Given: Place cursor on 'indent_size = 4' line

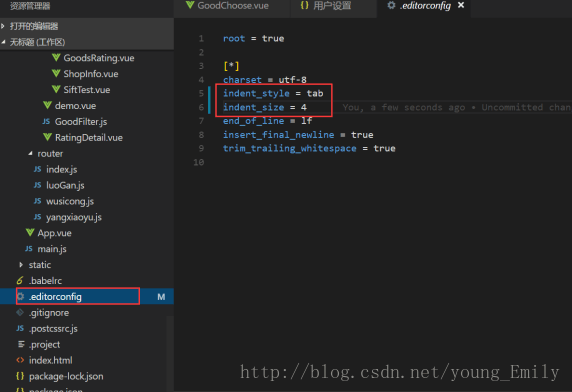Looking at the screenshot, I should (x=265, y=107).
